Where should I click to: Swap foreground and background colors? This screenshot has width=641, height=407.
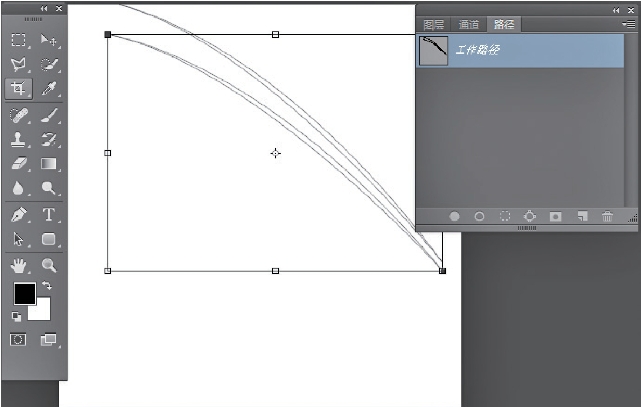47,286
